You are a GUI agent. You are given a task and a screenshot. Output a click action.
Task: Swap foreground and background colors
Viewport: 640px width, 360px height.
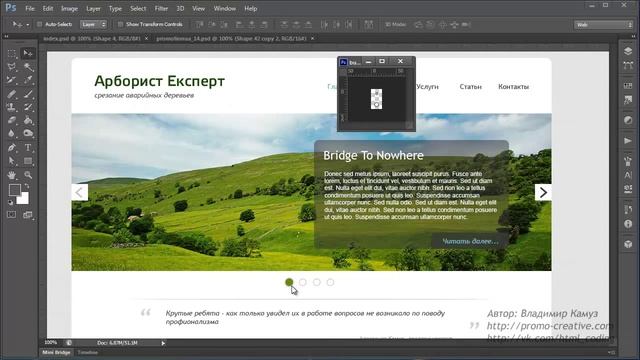click(27, 186)
